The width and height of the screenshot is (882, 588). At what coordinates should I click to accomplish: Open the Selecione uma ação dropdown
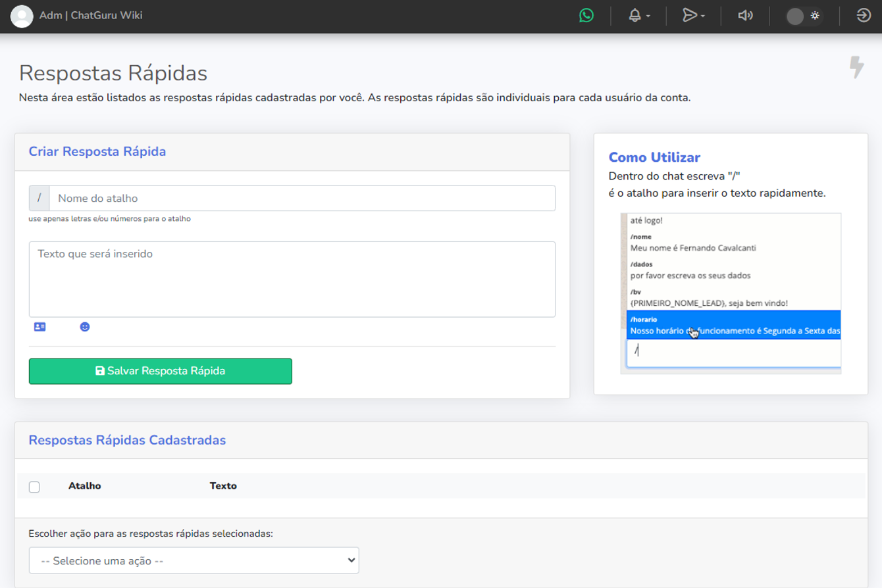coord(194,560)
